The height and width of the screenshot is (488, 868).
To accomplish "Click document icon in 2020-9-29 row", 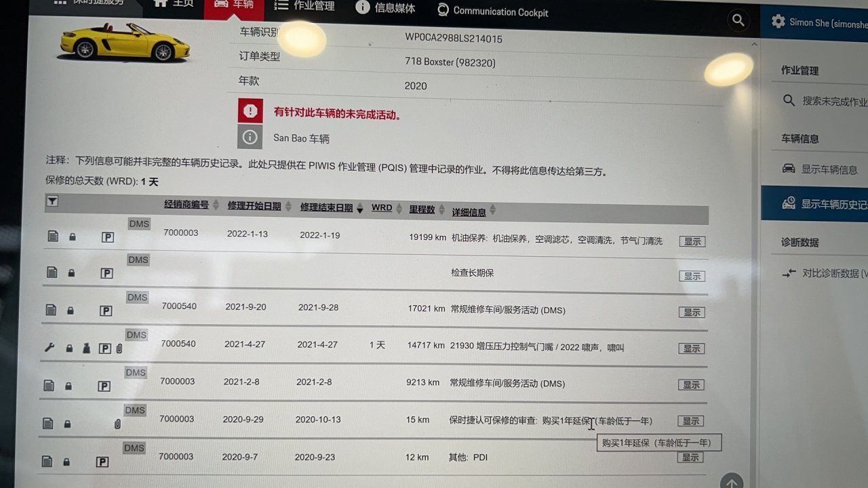I will pyautogui.click(x=47, y=424).
